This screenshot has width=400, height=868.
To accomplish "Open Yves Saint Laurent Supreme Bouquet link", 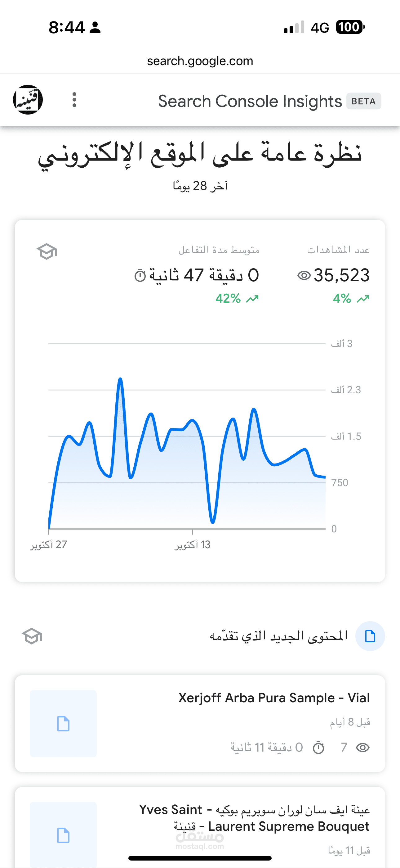I will [x=255, y=818].
